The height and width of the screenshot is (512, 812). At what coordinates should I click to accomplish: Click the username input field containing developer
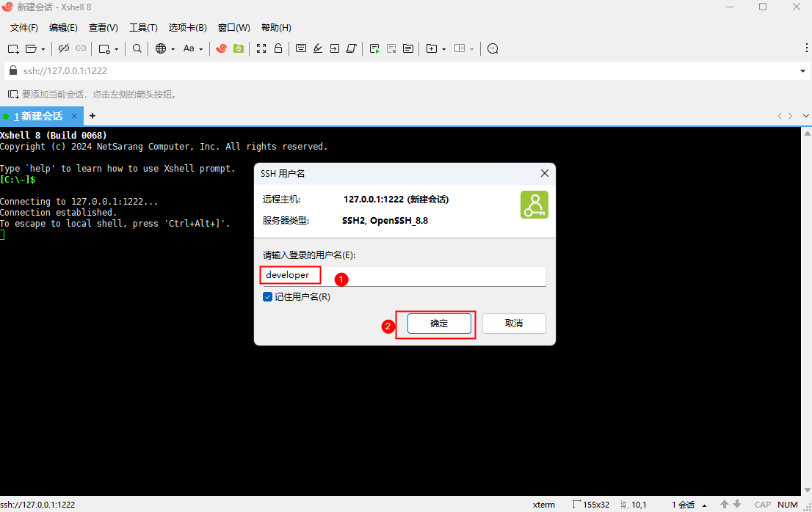[405, 276]
